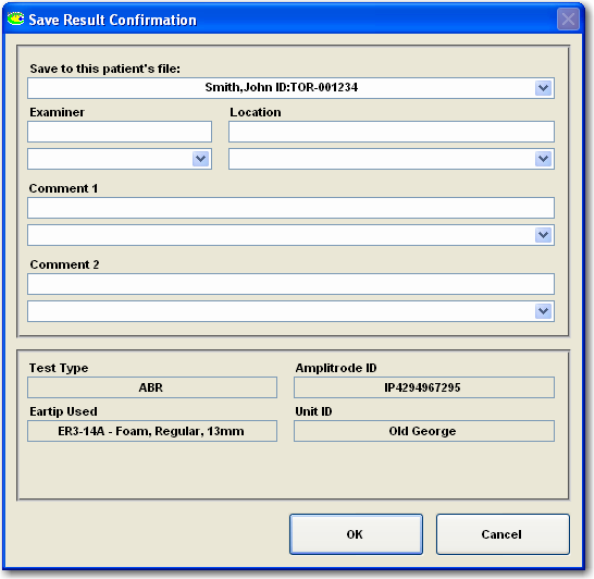Click the application icon in the title bar
Screen dimensions: 594x579
(16, 19)
